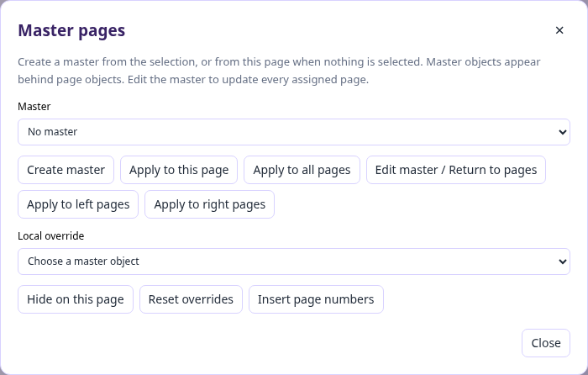
Task: Apply master to left pages
Action: click(78, 204)
